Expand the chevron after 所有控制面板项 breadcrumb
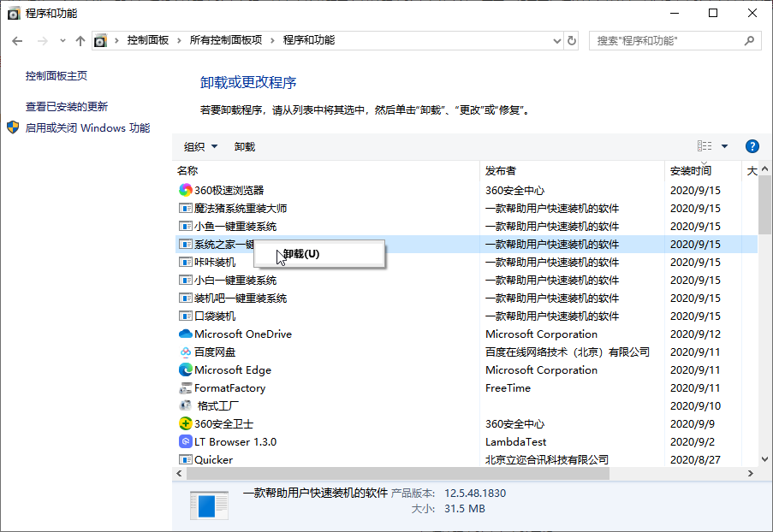Screen dimensions: 773x532 272,41
